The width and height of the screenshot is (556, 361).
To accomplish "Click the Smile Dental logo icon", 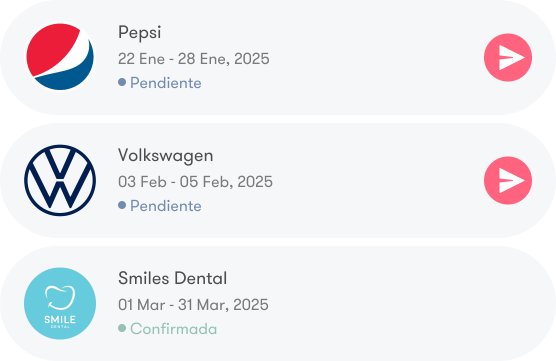I will pyautogui.click(x=60, y=303).
